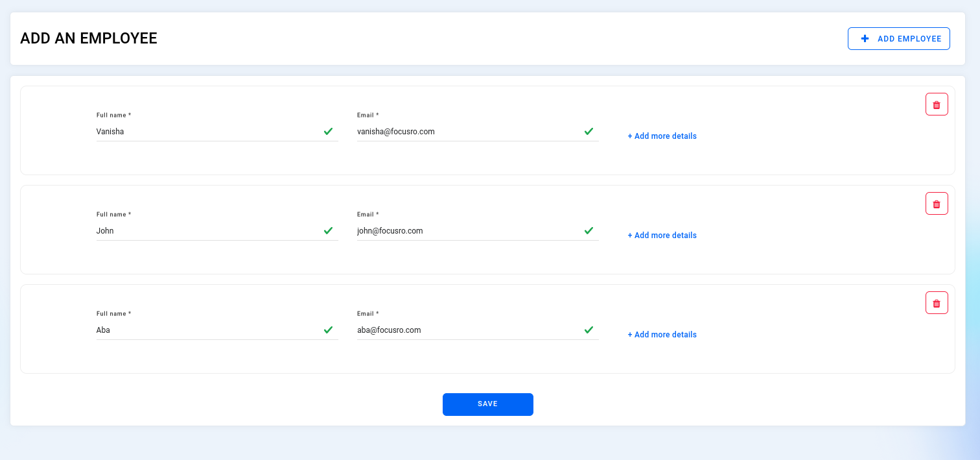Click trash icon for John's entry
Image resolution: width=980 pixels, height=460 pixels.
pyautogui.click(x=937, y=204)
